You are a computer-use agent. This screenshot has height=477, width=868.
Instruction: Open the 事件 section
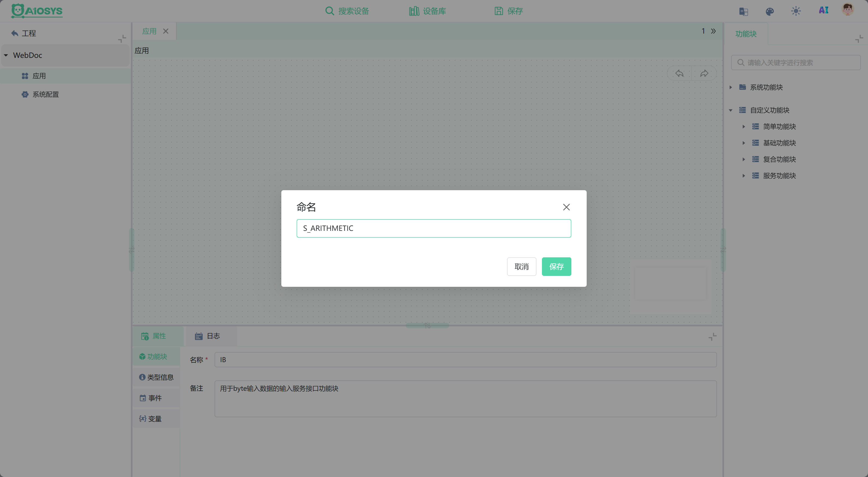(x=156, y=398)
